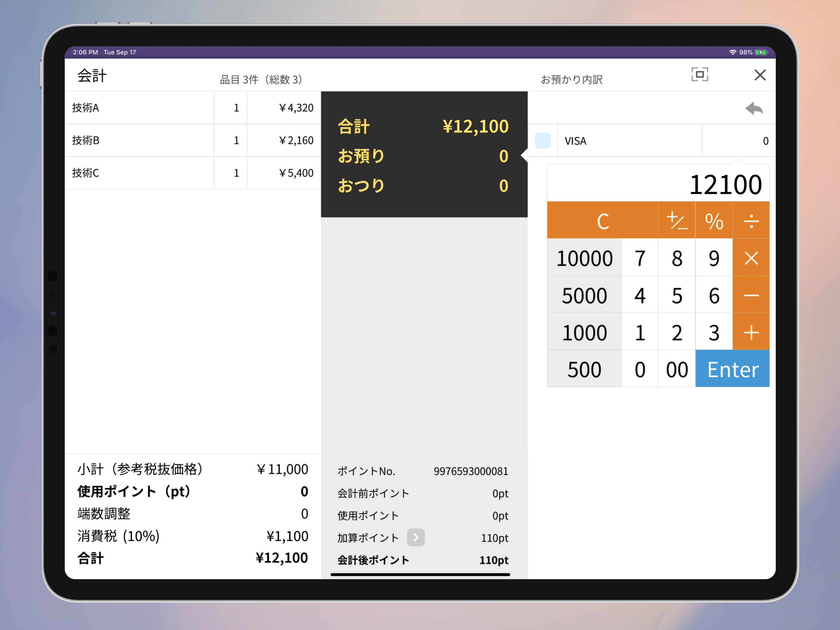Tap the blue Enter key
The width and height of the screenshot is (840, 630).
coord(732,369)
